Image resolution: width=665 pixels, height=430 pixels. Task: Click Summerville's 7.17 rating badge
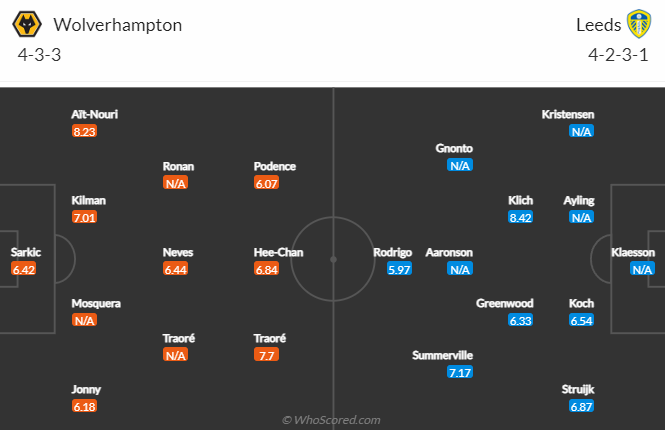460,372
